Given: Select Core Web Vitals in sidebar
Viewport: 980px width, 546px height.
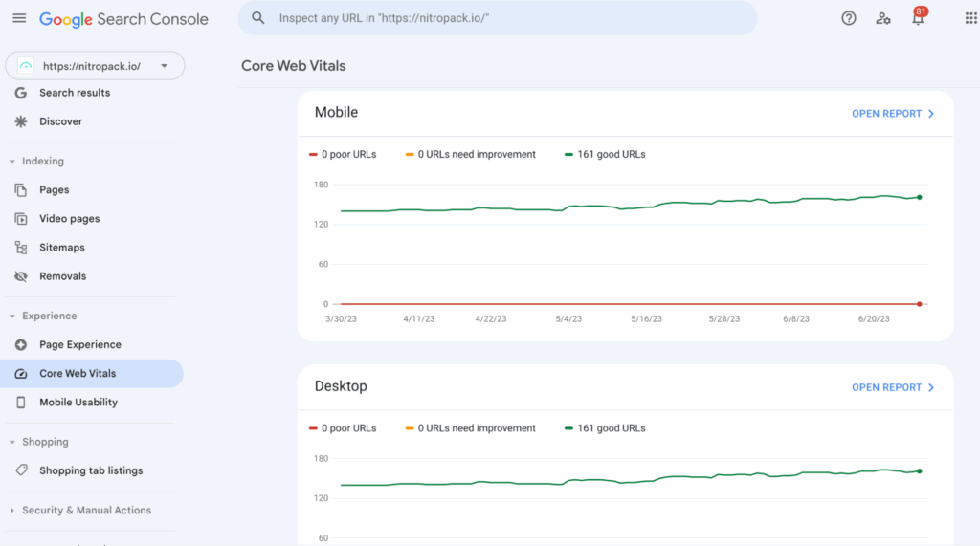Looking at the screenshot, I should click(x=91, y=374).
